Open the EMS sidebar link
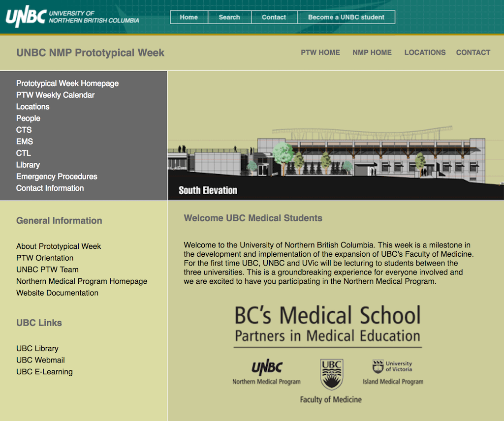Image resolution: width=504 pixels, height=421 pixels. [x=25, y=142]
